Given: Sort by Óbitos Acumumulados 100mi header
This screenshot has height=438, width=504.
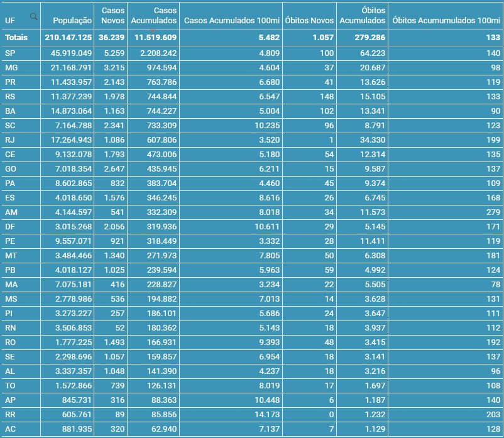Looking at the screenshot, I should click(x=446, y=21).
